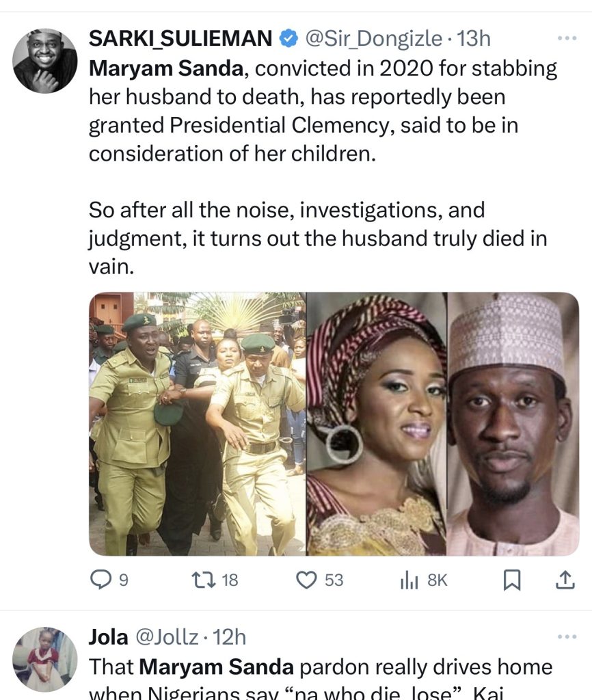The height and width of the screenshot is (700, 592).
Task: View the woman in red headwrap photo
Action: click(x=376, y=424)
